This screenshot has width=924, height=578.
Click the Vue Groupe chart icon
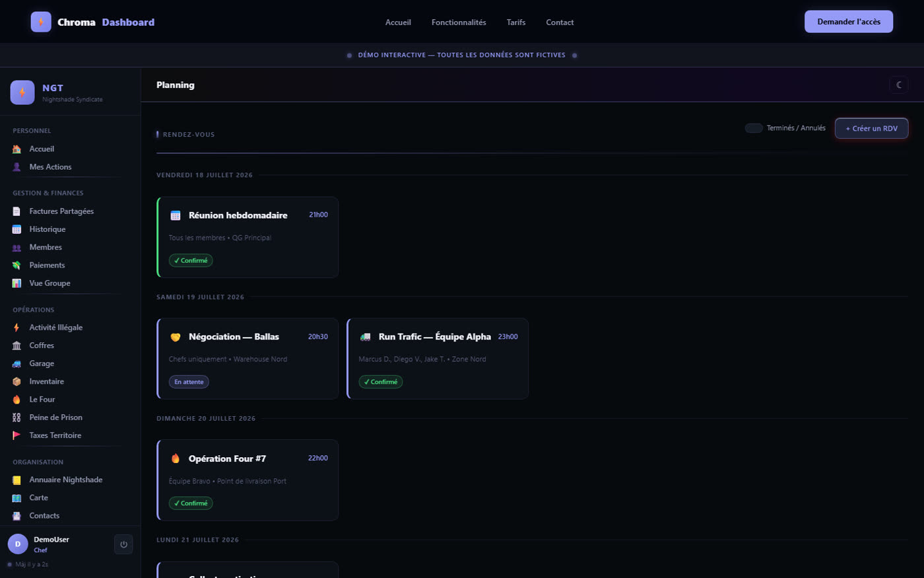click(x=16, y=283)
